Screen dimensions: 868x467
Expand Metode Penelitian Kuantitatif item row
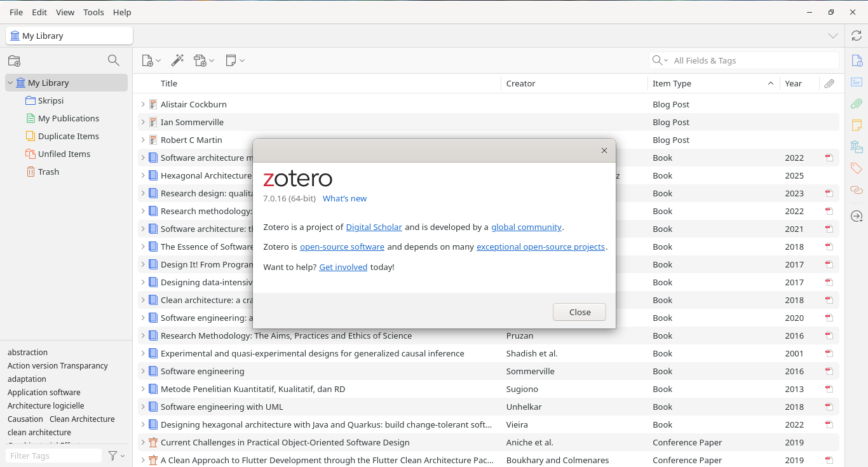143,389
